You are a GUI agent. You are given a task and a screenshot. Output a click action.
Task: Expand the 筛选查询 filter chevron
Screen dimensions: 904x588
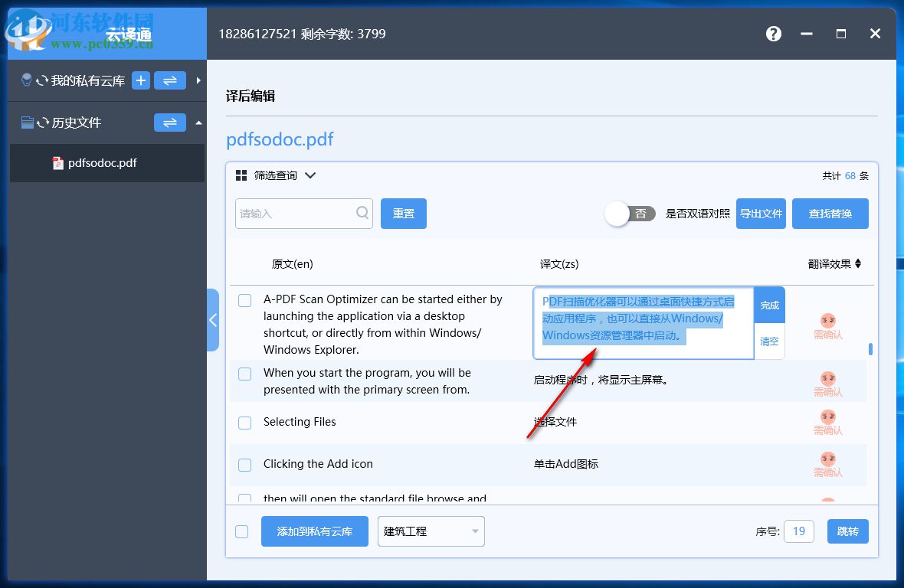tap(310, 175)
